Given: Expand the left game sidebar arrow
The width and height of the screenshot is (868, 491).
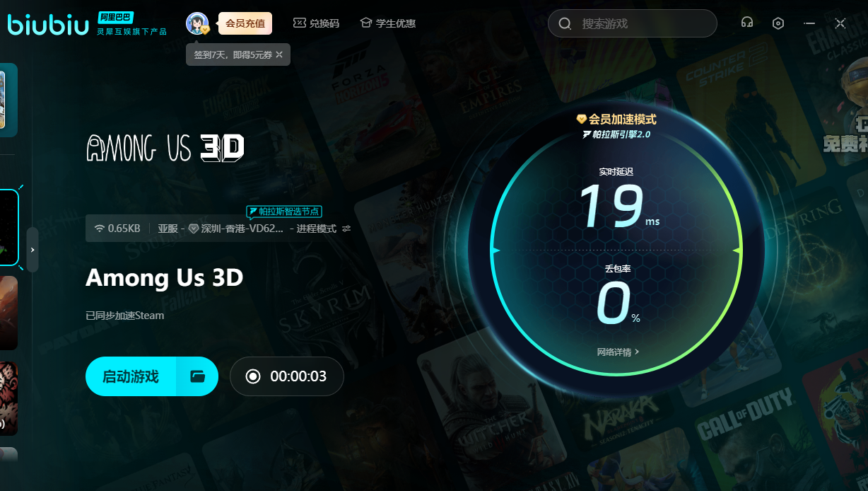Looking at the screenshot, I should (x=33, y=250).
